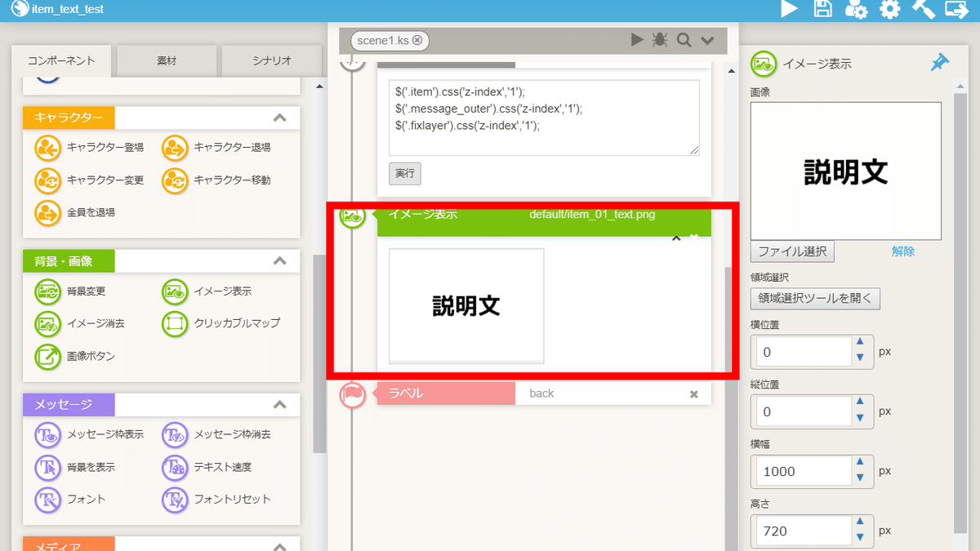This screenshot has height=551, width=980.
Task: Increase 横幅 with up arrow
Action: 859,462
